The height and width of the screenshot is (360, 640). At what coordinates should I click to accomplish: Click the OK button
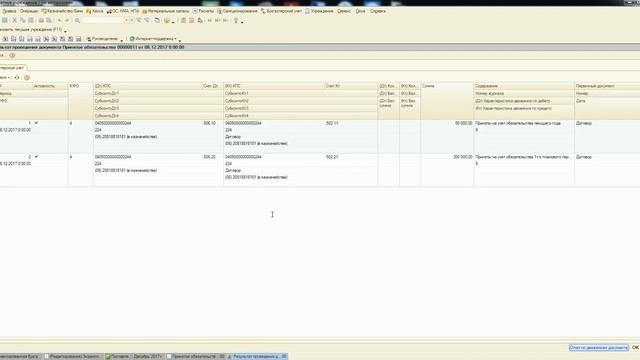635,348
